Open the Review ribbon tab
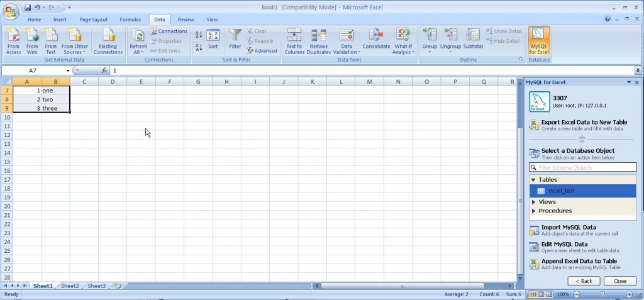 [186, 19]
